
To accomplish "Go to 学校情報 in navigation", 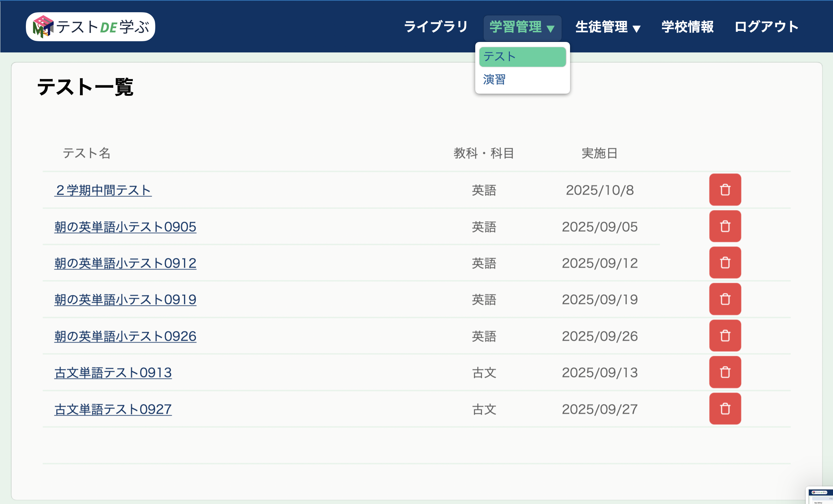I will [x=687, y=27].
